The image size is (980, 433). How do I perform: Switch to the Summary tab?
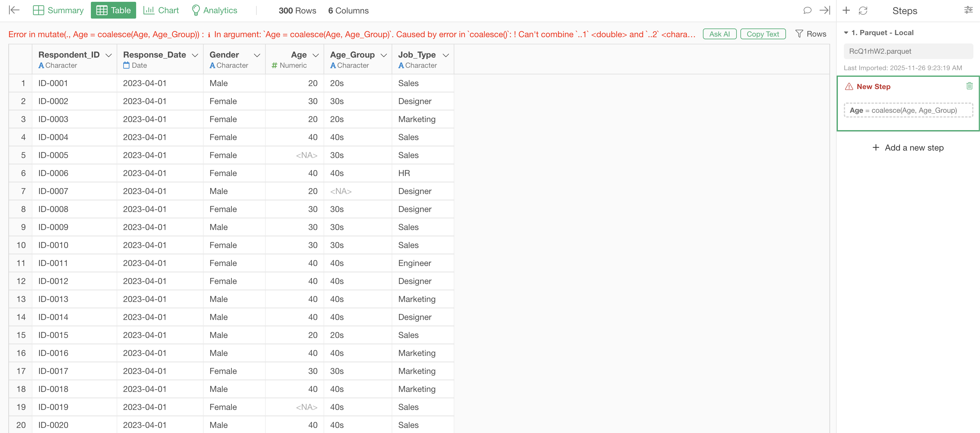point(58,10)
